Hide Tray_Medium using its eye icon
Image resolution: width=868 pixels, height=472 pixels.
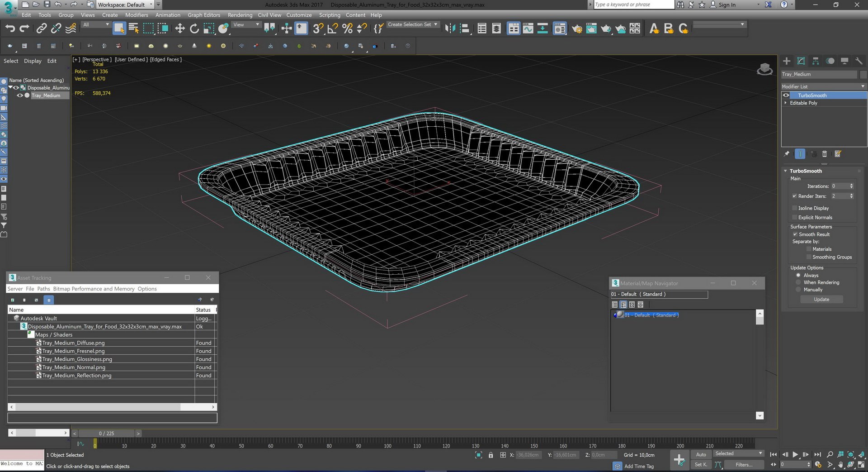click(x=20, y=95)
